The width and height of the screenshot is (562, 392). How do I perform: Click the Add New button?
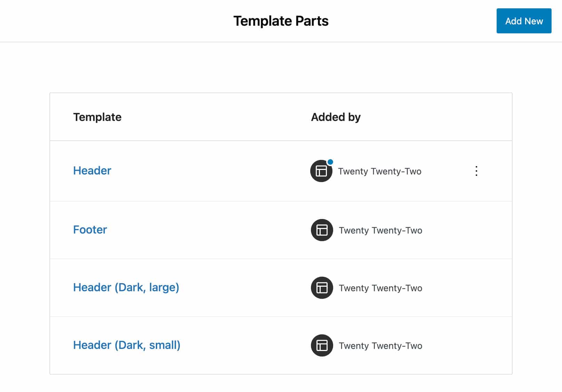click(x=524, y=21)
